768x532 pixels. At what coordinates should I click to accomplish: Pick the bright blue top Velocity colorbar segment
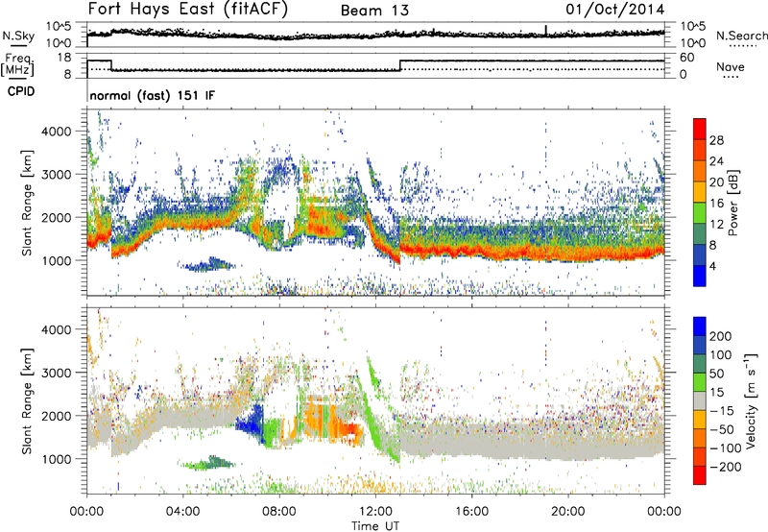[x=700, y=326]
